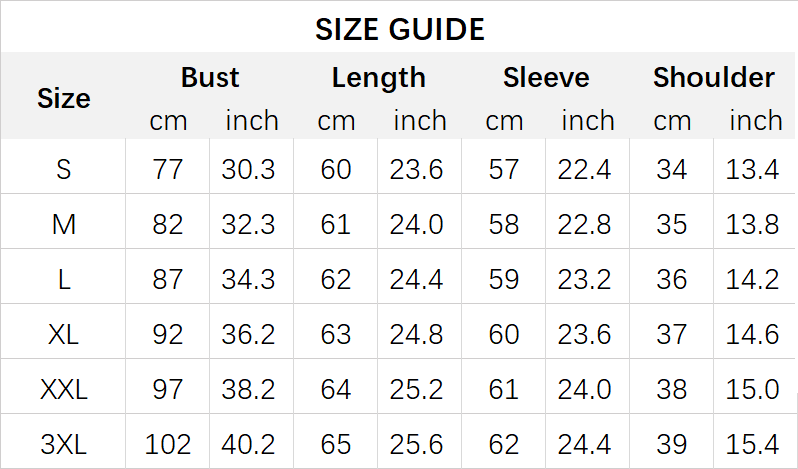Image resolution: width=798 pixels, height=469 pixels.
Task: Select the Length column header
Action: pyautogui.click(x=378, y=77)
